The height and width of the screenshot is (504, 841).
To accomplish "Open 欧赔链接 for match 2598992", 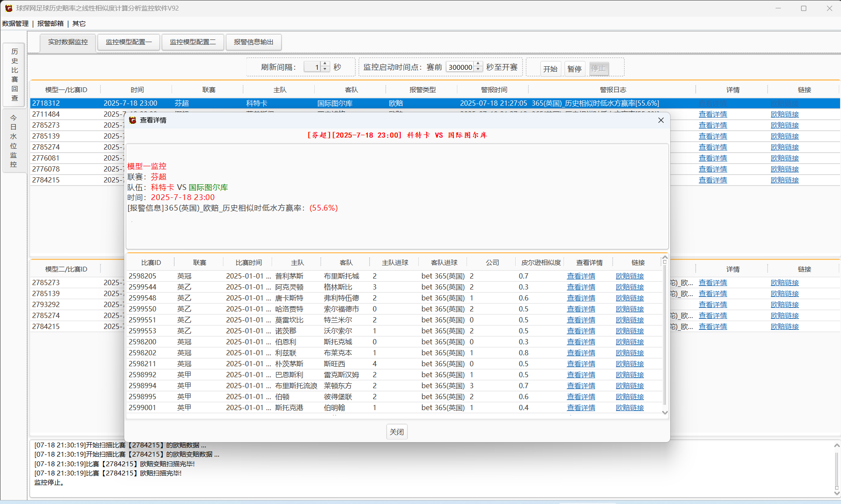I will (630, 375).
